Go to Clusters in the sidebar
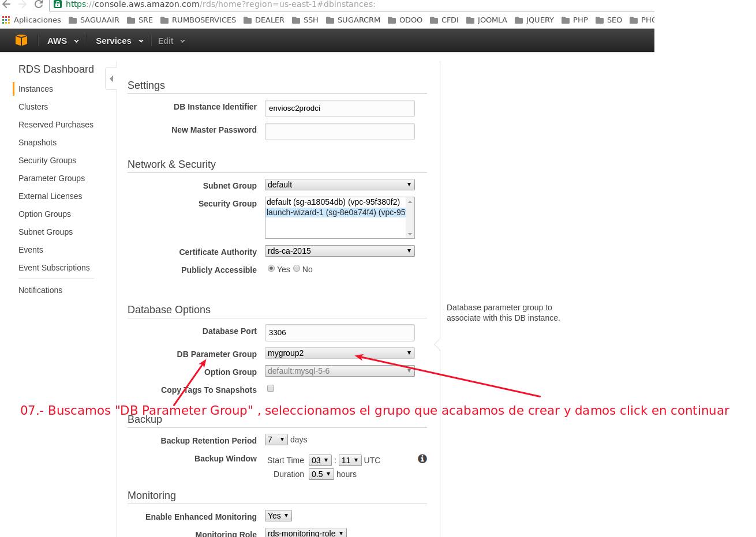The width and height of the screenshot is (756, 537). tap(33, 107)
